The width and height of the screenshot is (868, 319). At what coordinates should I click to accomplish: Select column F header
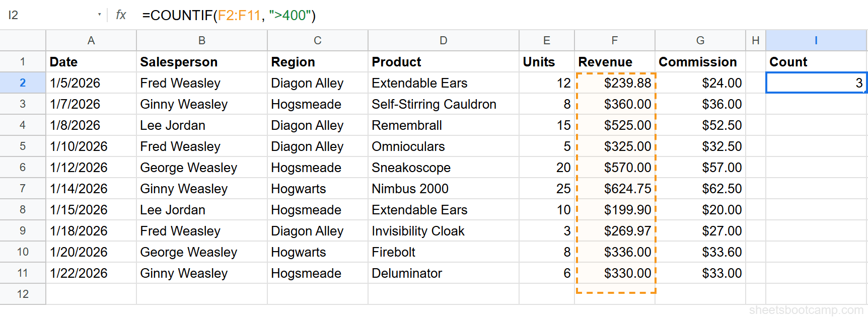pyautogui.click(x=614, y=40)
